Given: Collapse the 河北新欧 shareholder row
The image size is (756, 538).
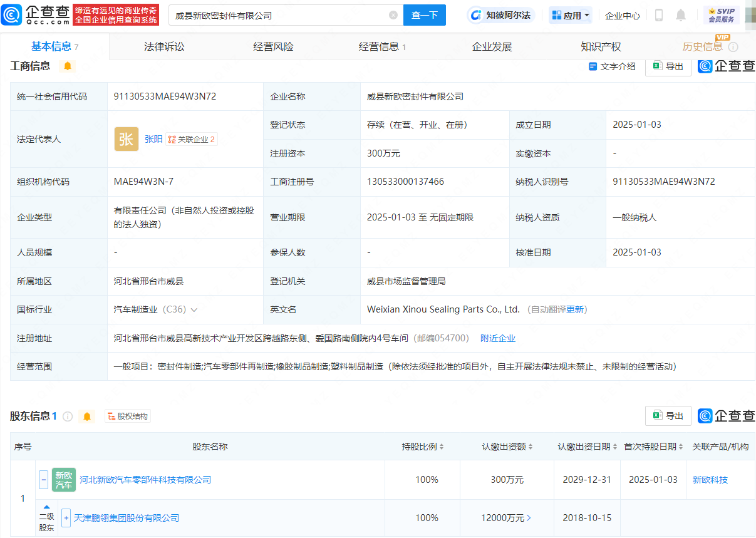Looking at the screenshot, I should (x=43, y=480).
